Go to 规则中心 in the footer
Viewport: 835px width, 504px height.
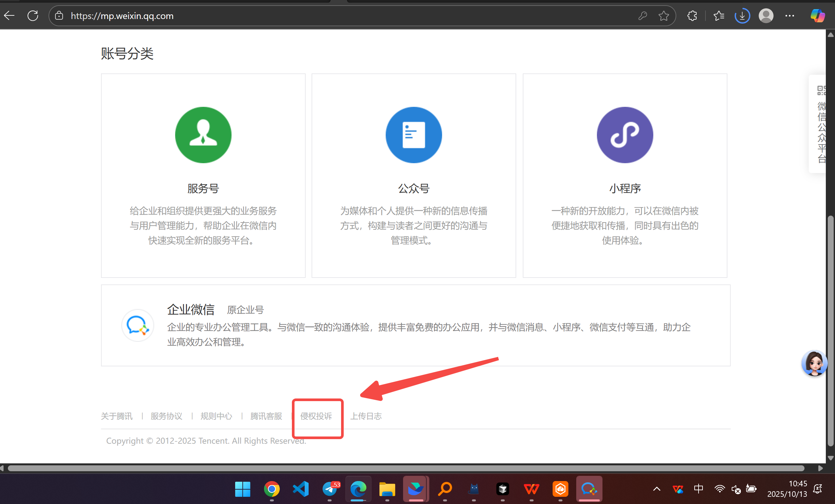216,416
